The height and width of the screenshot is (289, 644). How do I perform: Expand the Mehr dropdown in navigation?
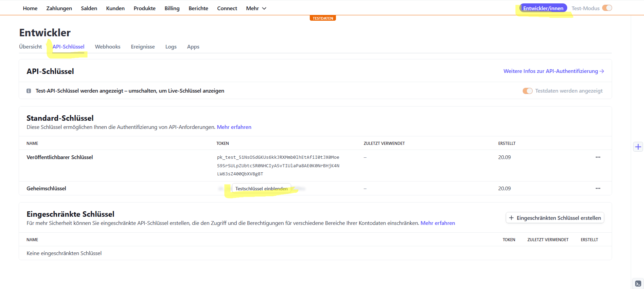256,8
